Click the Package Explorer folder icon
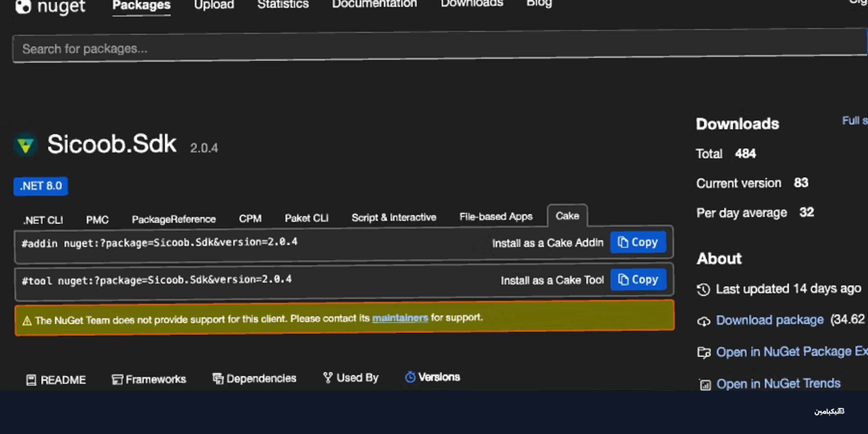The image size is (868, 434). tap(704, 353)
